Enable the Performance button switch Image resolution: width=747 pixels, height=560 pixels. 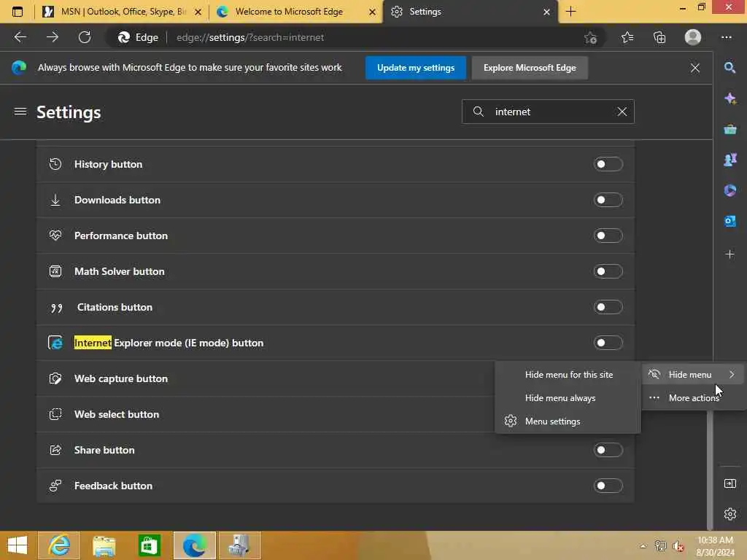(608, 236)
